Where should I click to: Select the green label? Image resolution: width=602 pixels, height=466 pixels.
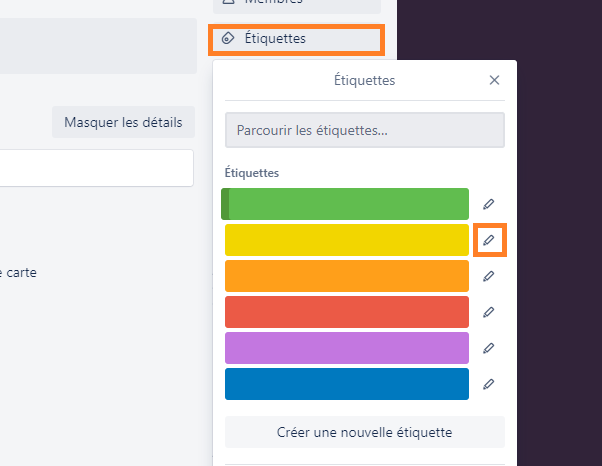345,204
